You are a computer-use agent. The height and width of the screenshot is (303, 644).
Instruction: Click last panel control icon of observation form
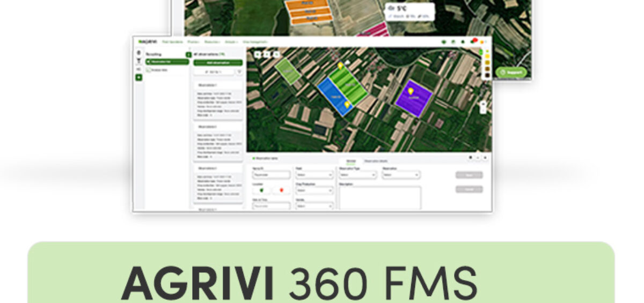[485, 158]
